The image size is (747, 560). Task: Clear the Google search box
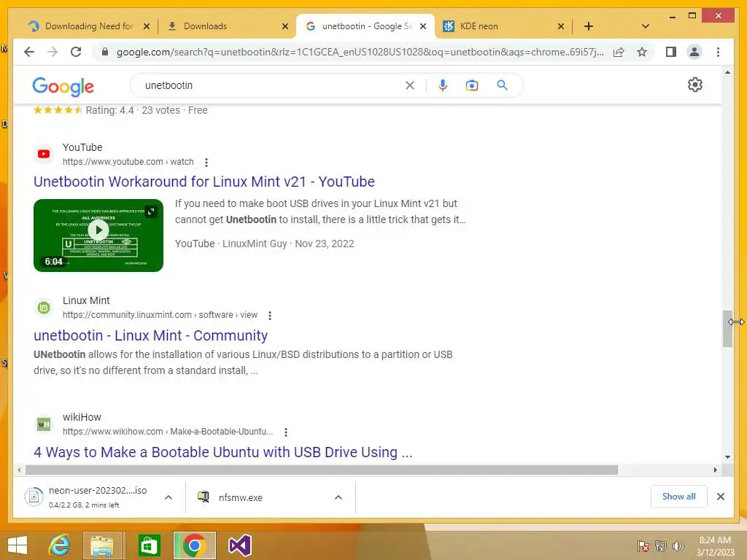pos(410,85)
